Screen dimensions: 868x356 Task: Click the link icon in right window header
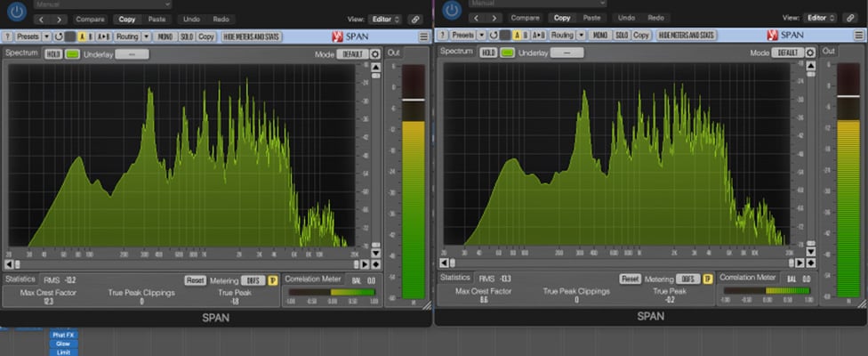point(850,18)
